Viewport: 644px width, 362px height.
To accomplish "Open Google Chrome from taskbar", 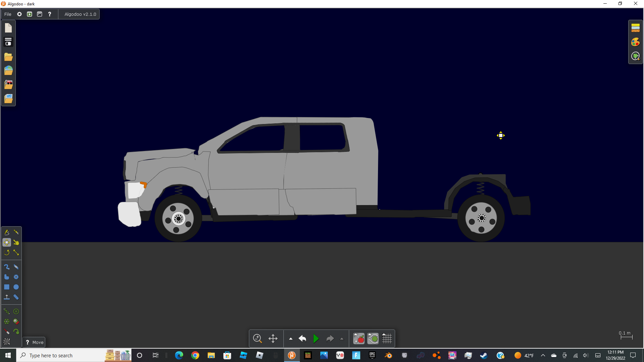I will [x=195, y=355].
